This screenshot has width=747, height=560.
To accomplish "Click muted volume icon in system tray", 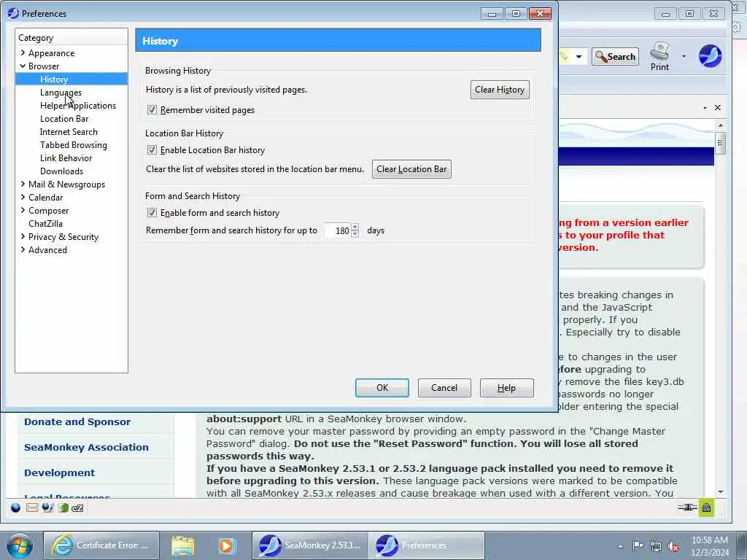I will (673, 546).
